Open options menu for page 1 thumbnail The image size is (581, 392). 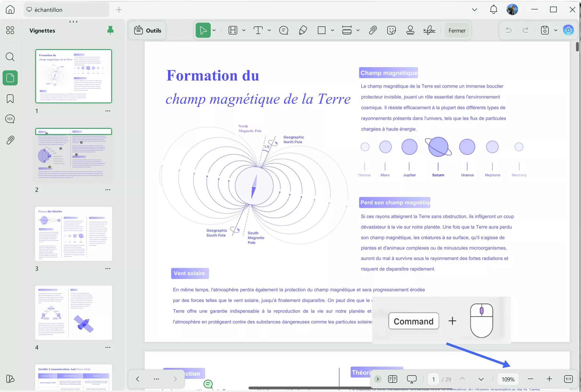[108, 111]
